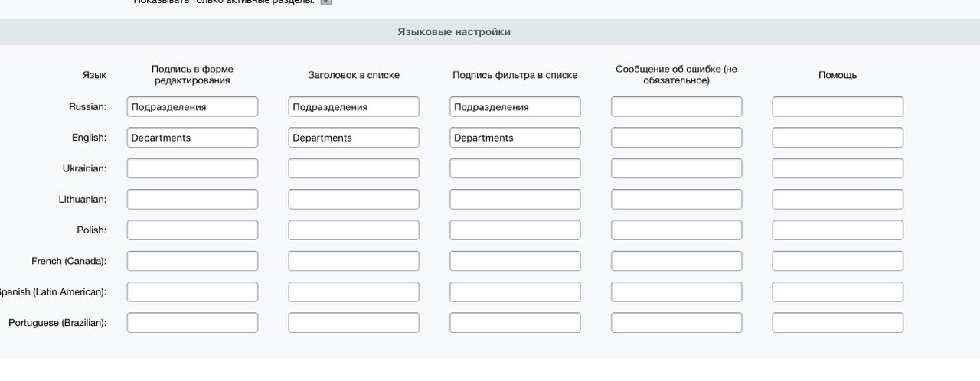
Task: Click Spanish (Latin American) list filter caption field
Action: (x=514, y=292)
